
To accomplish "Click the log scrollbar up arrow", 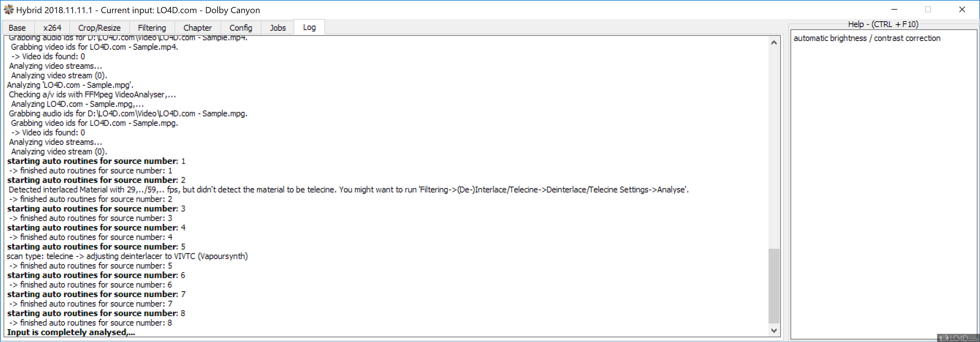I will [x=773, y=43].
